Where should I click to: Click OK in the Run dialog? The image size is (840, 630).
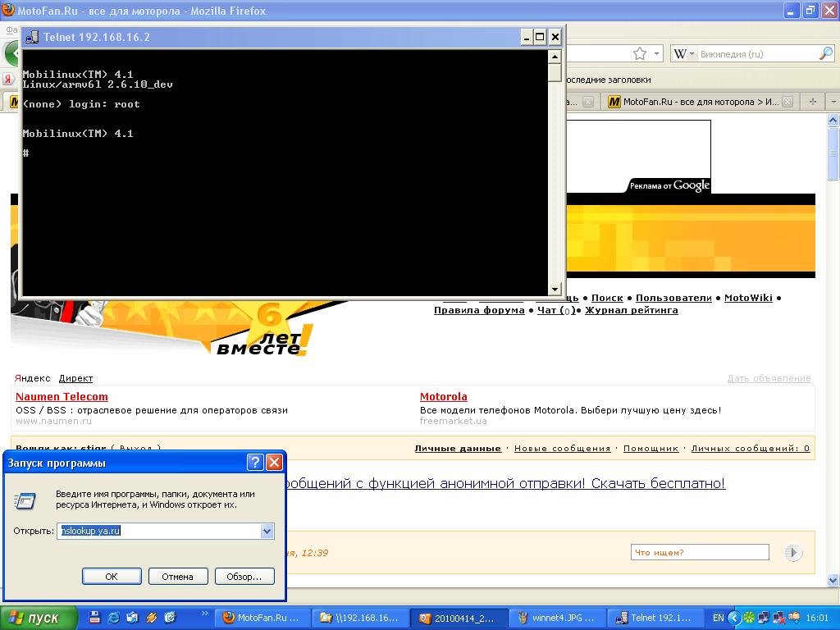(112, 577)
